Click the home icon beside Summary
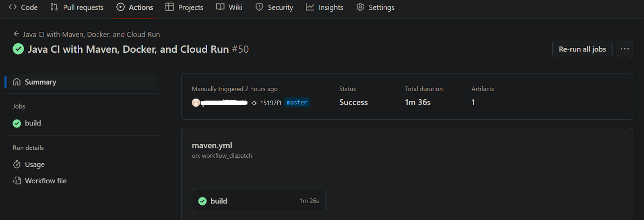 [x=17, y=82]
